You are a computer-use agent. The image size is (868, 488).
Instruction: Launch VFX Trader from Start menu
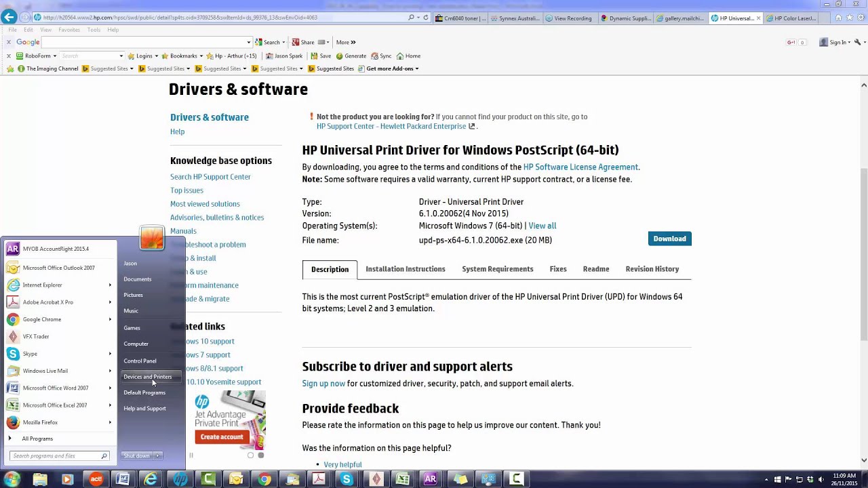(59, 336)
